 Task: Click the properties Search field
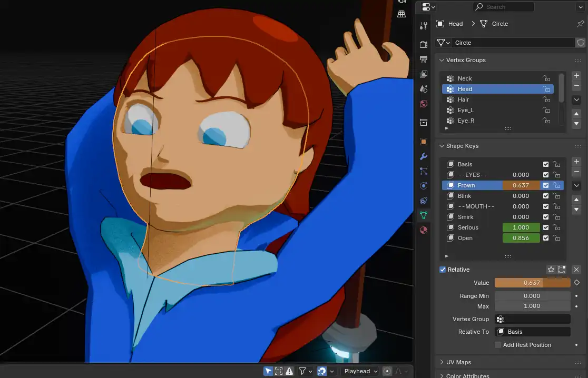click(503, 7)
